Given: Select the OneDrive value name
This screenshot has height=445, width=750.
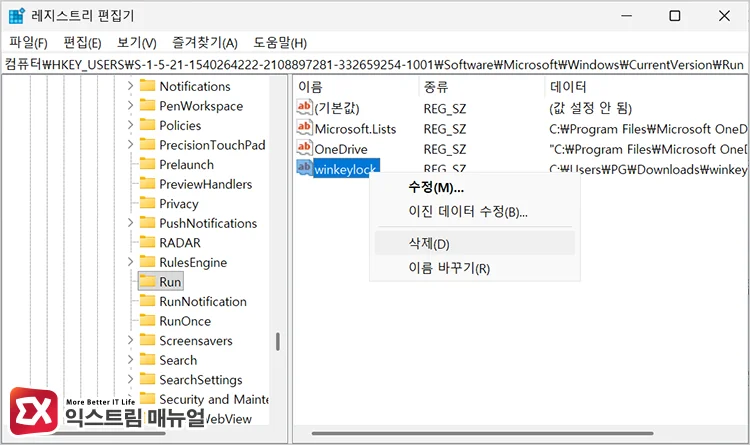Looking at the screenshot, I should (x=341, y=149).
